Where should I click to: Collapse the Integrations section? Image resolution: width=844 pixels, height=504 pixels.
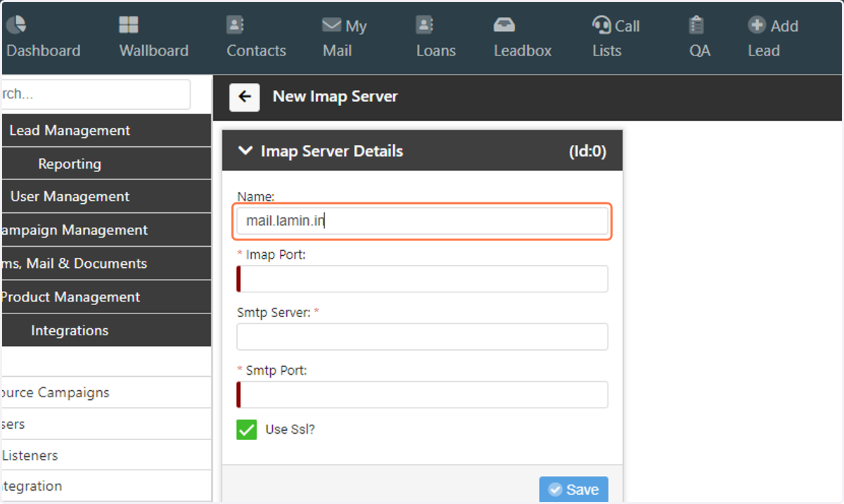(x=105, y=330)
